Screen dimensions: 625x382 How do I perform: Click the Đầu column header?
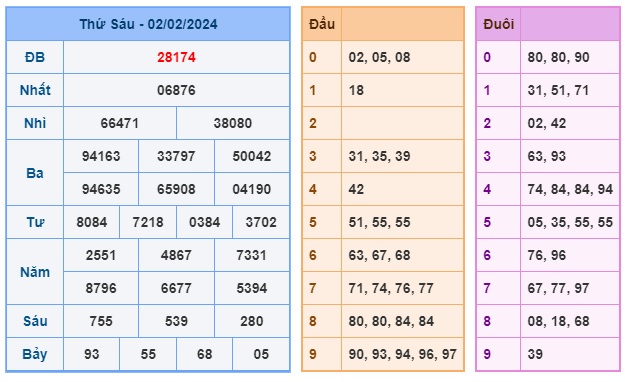coord(322,24)
